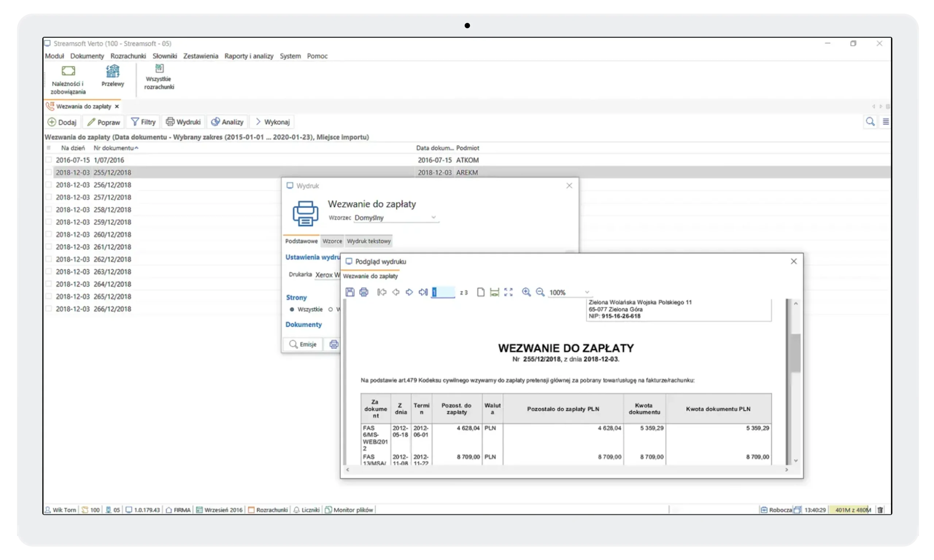Zoom out of the print preview

coord(540,292)
